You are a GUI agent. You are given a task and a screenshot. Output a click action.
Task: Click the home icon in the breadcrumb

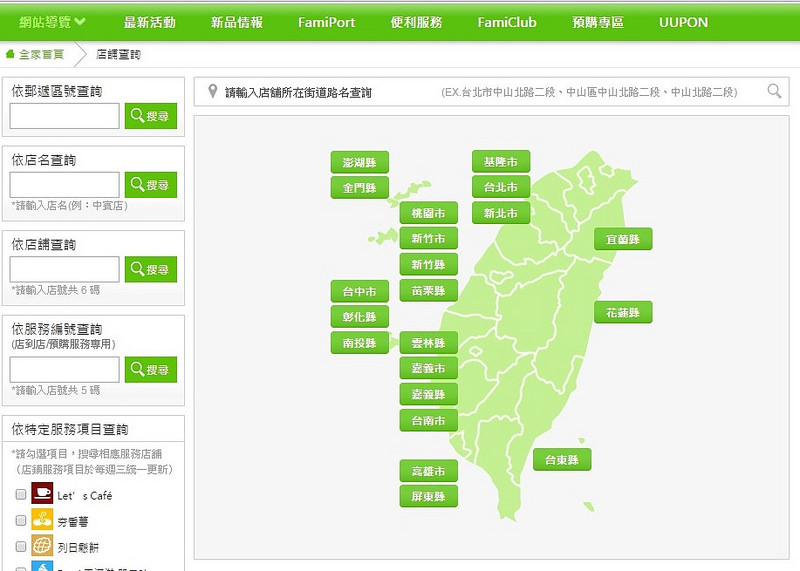click(x=10, y=54)
